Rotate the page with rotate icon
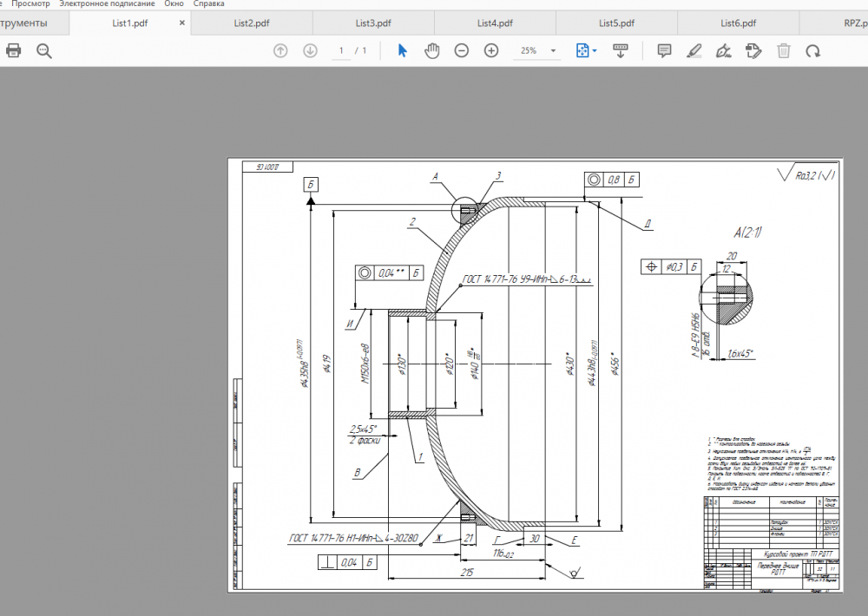Screen dimensions: 868x616 813,51
